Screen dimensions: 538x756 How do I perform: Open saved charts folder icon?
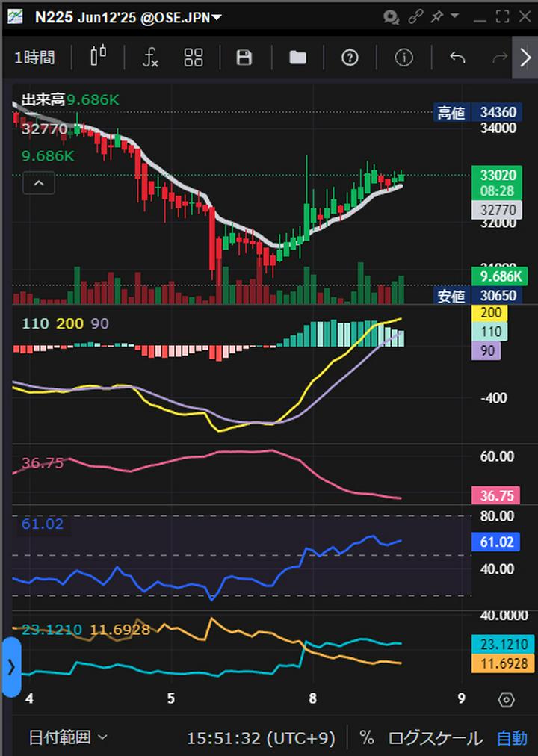tap(297, 58)
